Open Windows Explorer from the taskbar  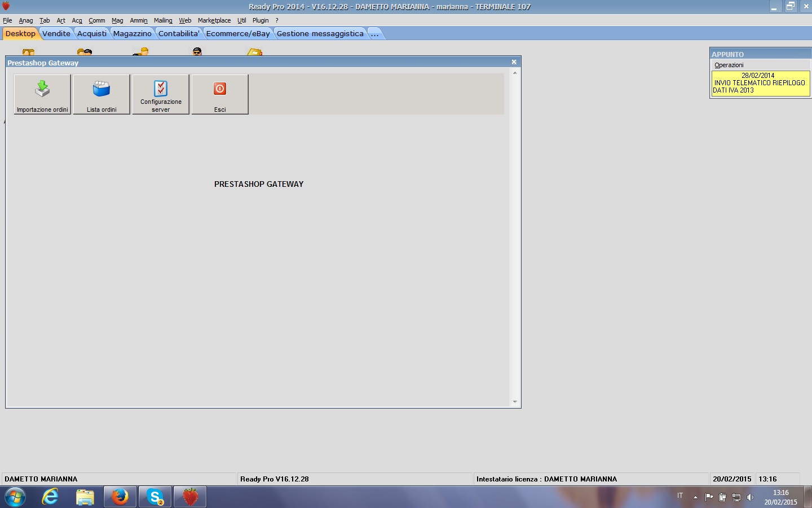(x=85, y=497)
